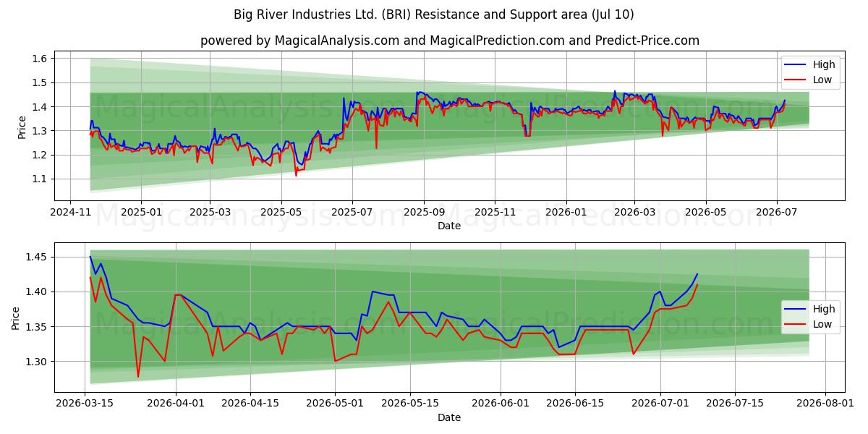Click bottom chart 'Date' x-axis label

449,417
